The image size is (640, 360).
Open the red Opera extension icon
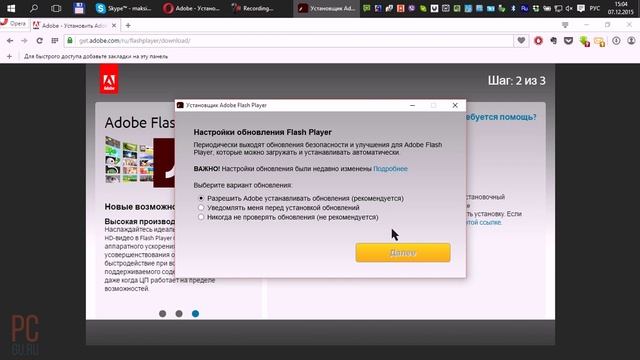coord(538,41)
